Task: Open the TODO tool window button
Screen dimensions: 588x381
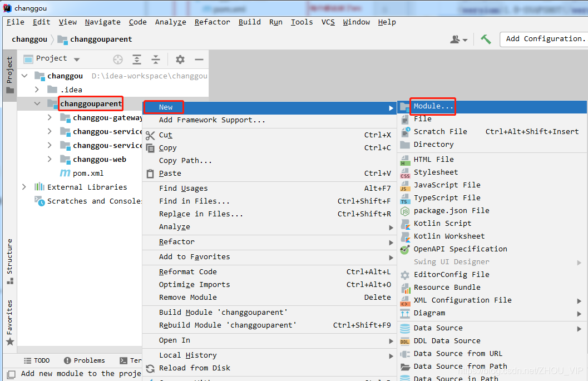Action: click(x=37, y=360)
